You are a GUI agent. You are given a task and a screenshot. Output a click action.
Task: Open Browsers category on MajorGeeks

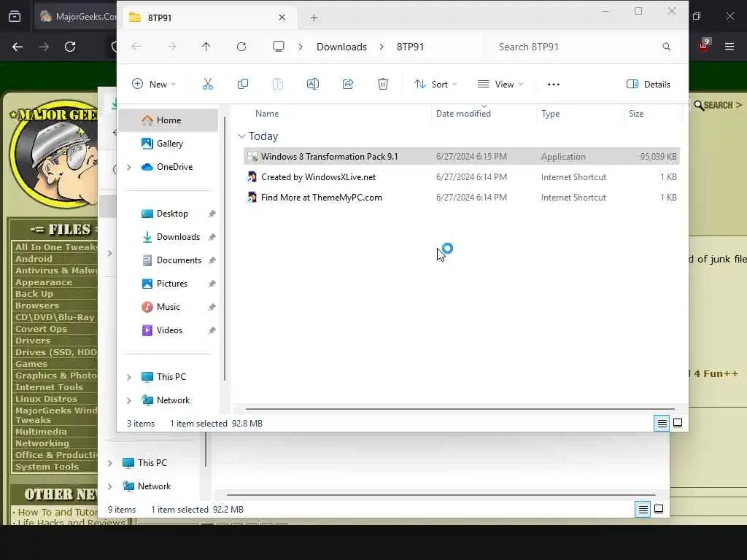coord(36,306)
